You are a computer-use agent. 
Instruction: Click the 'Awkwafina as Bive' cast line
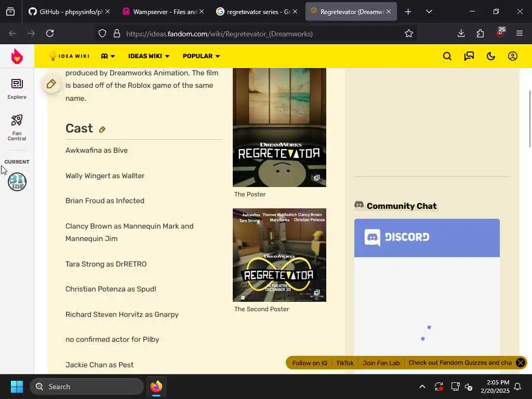(96, 150)
